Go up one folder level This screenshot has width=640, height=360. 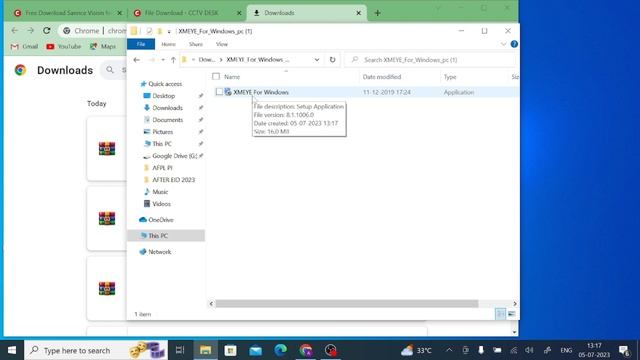point(173,60)
